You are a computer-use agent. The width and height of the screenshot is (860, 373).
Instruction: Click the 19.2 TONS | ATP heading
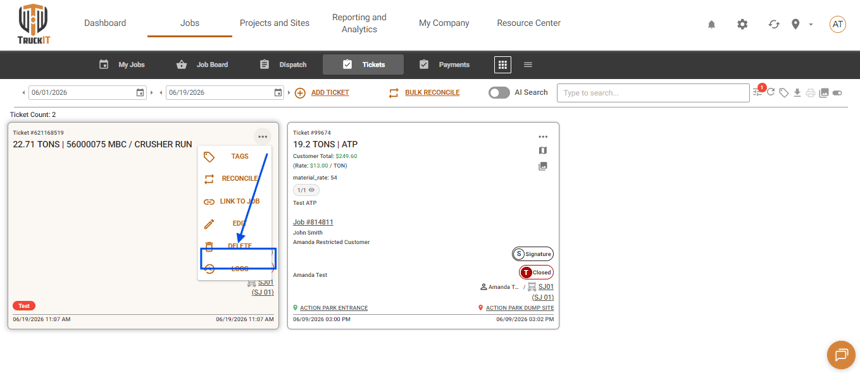(x=325, y=144)
